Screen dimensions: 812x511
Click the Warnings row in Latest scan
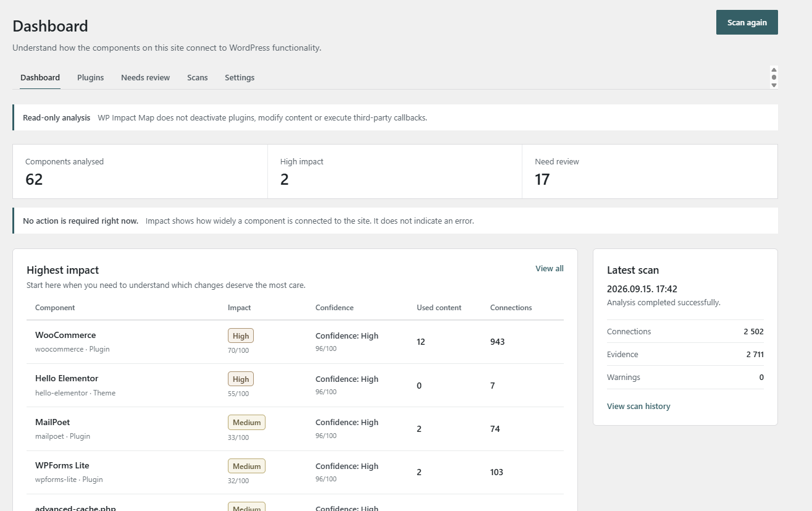click(685, 377)
